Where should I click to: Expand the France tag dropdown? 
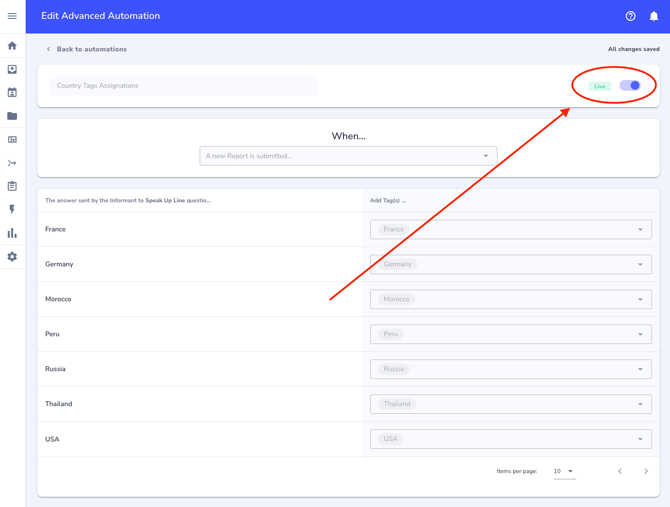(x=640, y=230)
